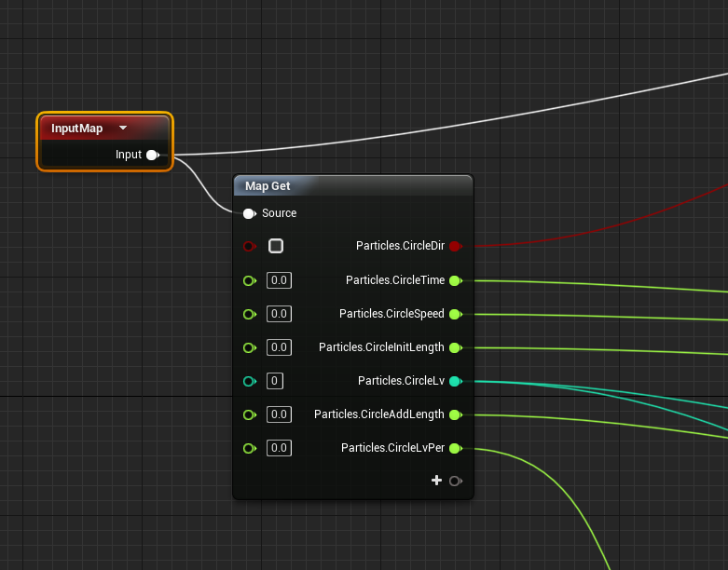
Task: Edit the Particles.CircleSpeed default value field
Action: point(279,314)
